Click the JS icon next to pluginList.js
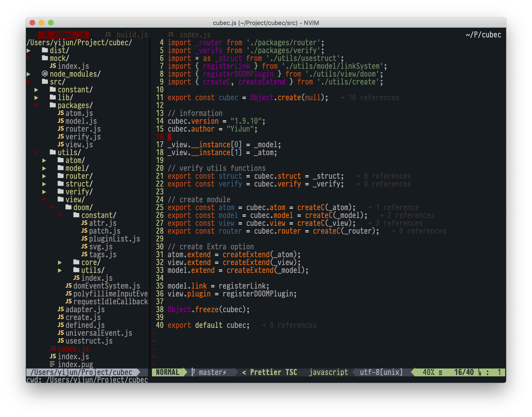 pos(84,239)
